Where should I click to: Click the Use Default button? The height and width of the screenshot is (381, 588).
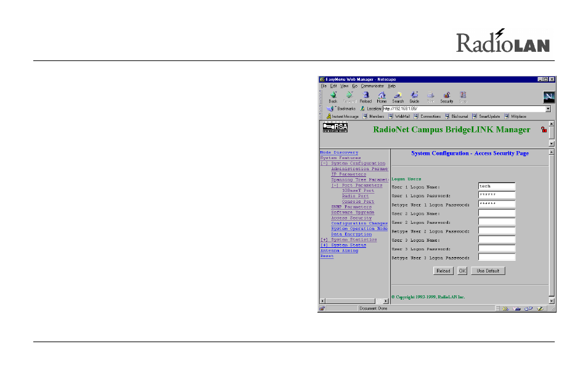point(488,271)
